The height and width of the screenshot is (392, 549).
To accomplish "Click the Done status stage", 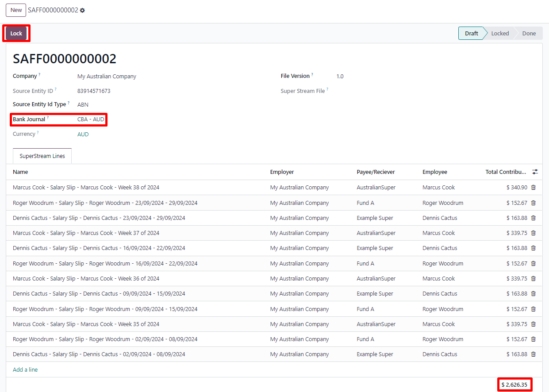I will tap(529, 34).
